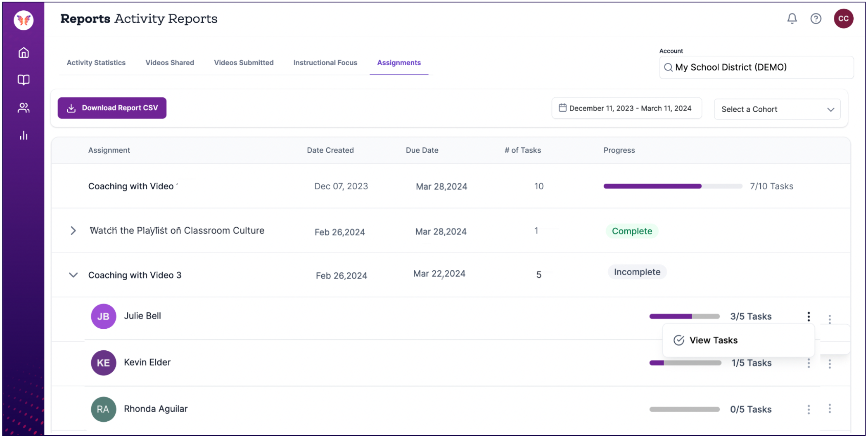Open the Home icon in sidebar
Image resolution: width=868 pixels, height=439 pixels.
(24, 53)
